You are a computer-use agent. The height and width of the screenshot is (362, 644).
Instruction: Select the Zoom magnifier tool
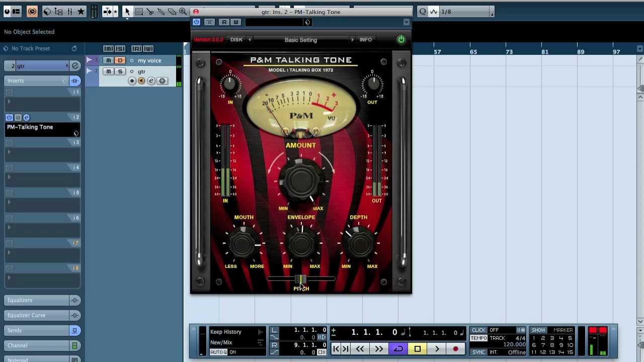(183, 12)
